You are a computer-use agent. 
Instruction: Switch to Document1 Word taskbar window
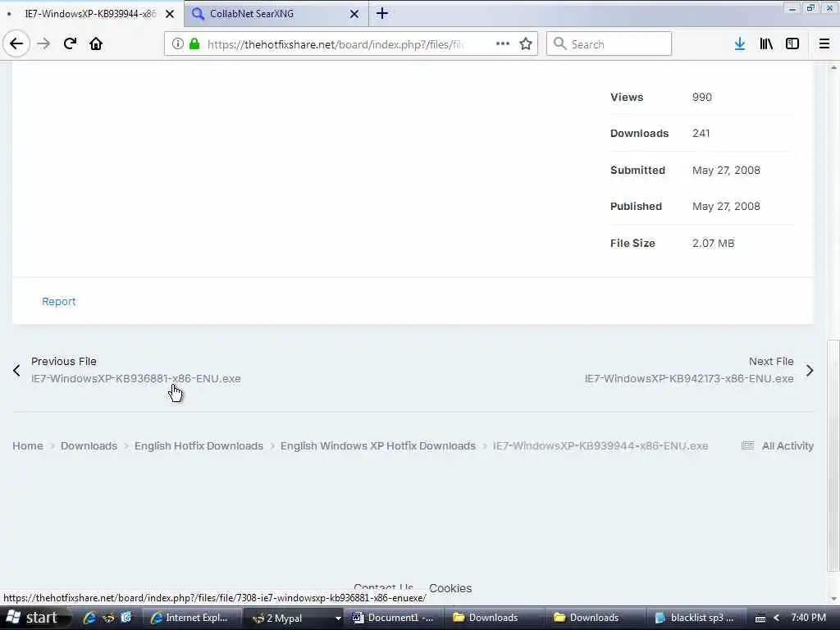point(394,618)
